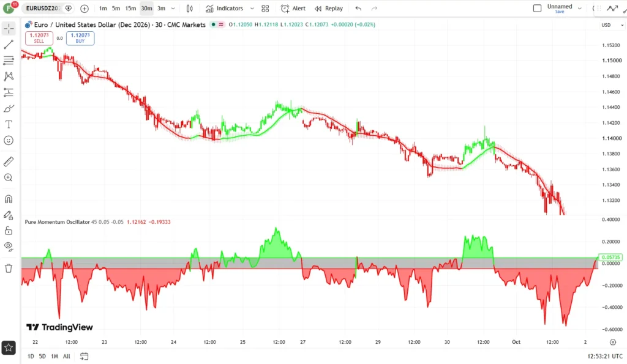This screenshot has width=627, height=364.
Task: Set date range to 1M
Action: point(54,356)
